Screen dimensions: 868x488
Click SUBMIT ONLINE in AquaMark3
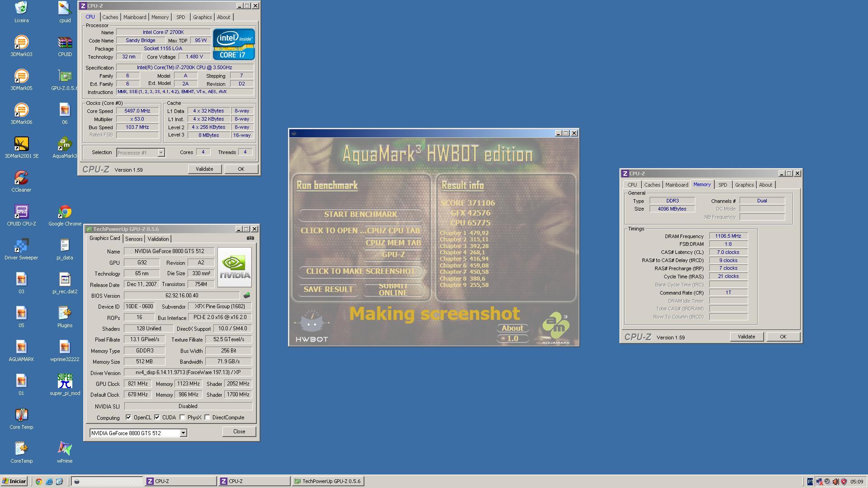(x=393, y=289)
